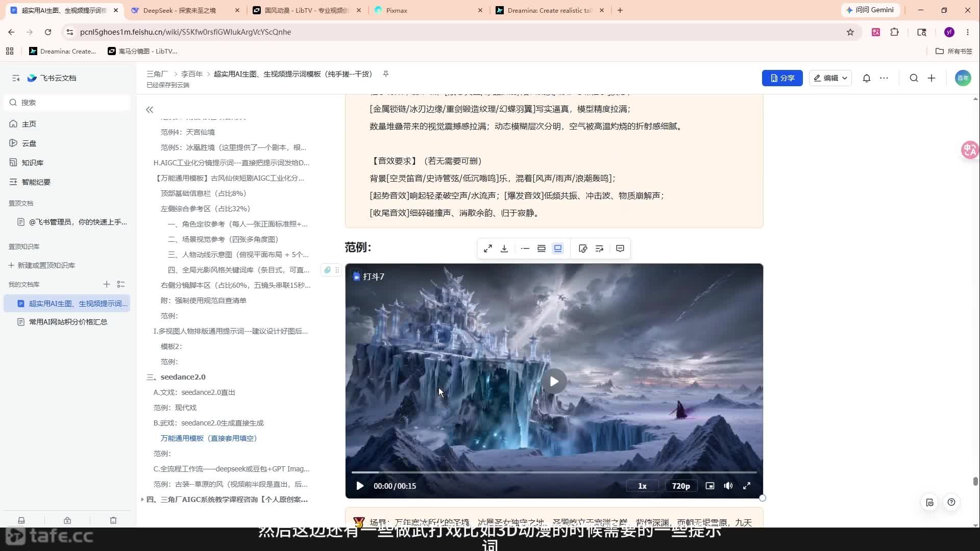Viewport: 980px width, 551px height.
Task: Click the video progress bar
Action: (554, 472)
